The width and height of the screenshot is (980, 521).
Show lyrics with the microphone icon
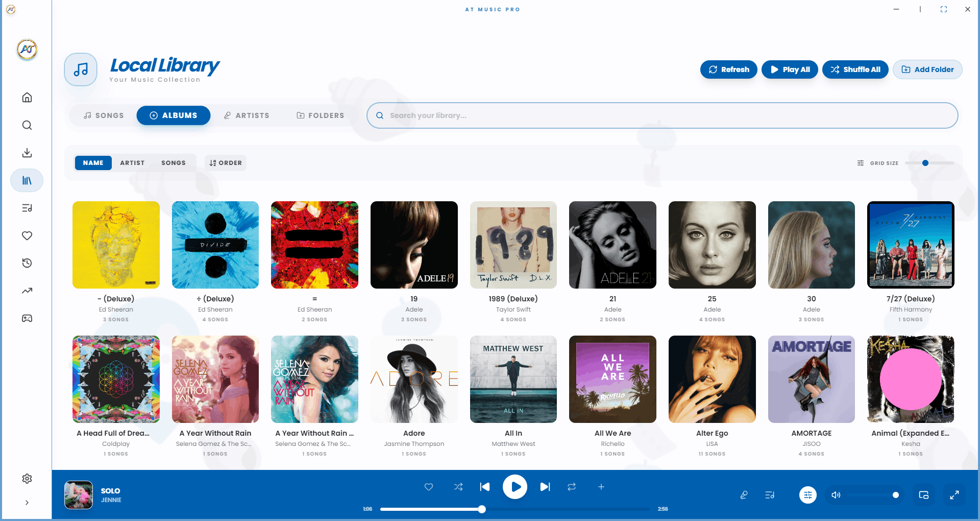point(744,494)
